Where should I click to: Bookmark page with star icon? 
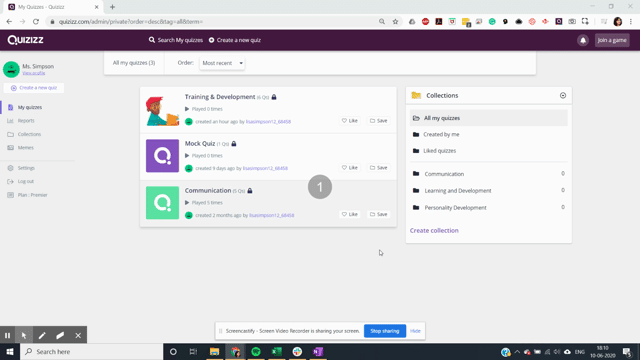tap(395, 22)
